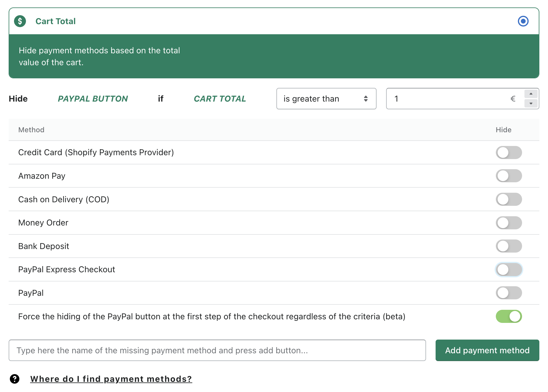Click the 'PayPal Express Checkout' method name
The height and width of the screenshot is (392, 548).
pos(66,270)
